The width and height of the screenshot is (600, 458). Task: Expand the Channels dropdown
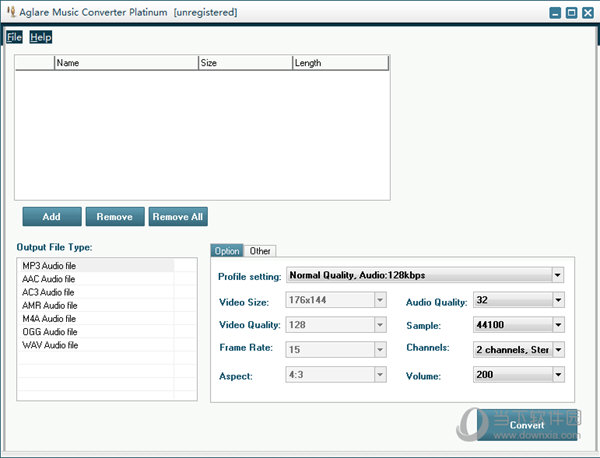click(558, 349)
